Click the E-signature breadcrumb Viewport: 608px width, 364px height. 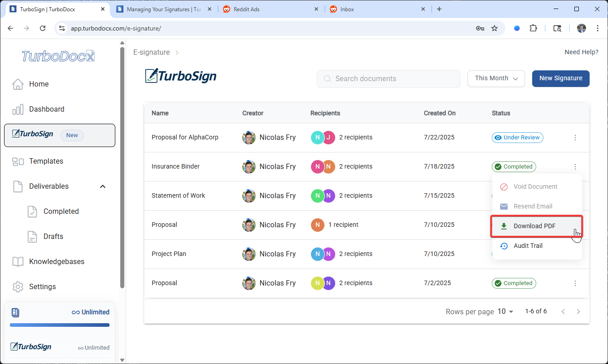click(x=152, y=52)
